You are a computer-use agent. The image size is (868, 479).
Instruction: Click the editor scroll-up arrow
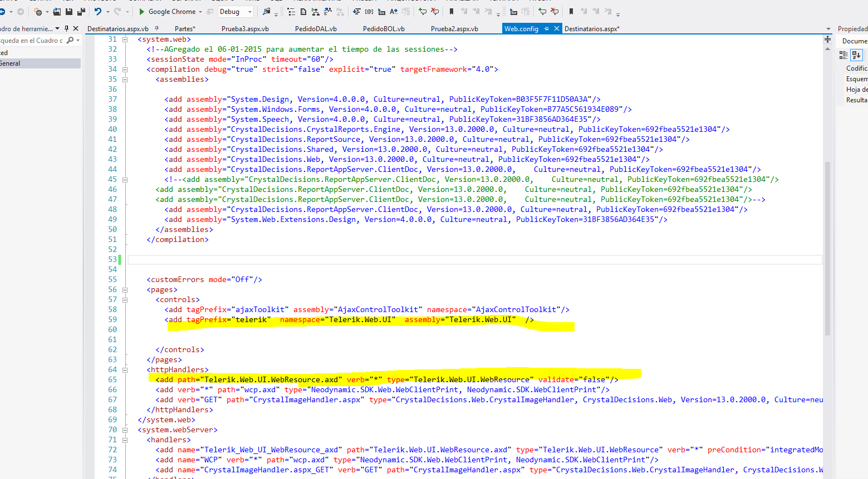(827, 49)
